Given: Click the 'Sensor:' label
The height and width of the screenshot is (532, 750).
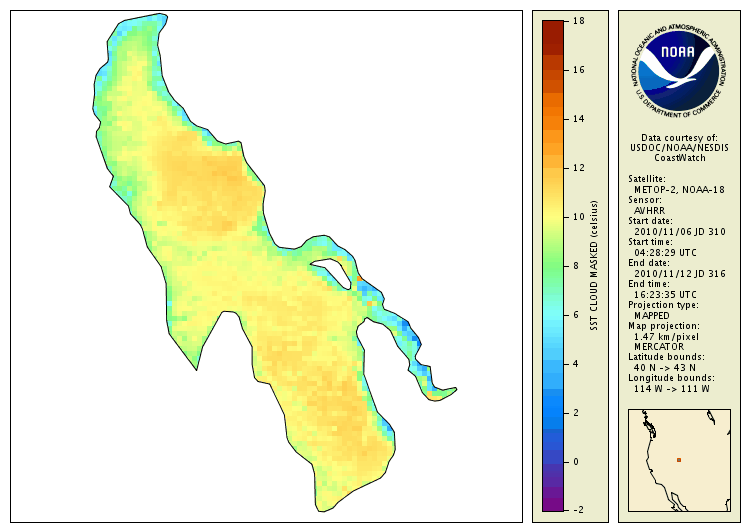Looking at the screenshot, I should point(645,200).
